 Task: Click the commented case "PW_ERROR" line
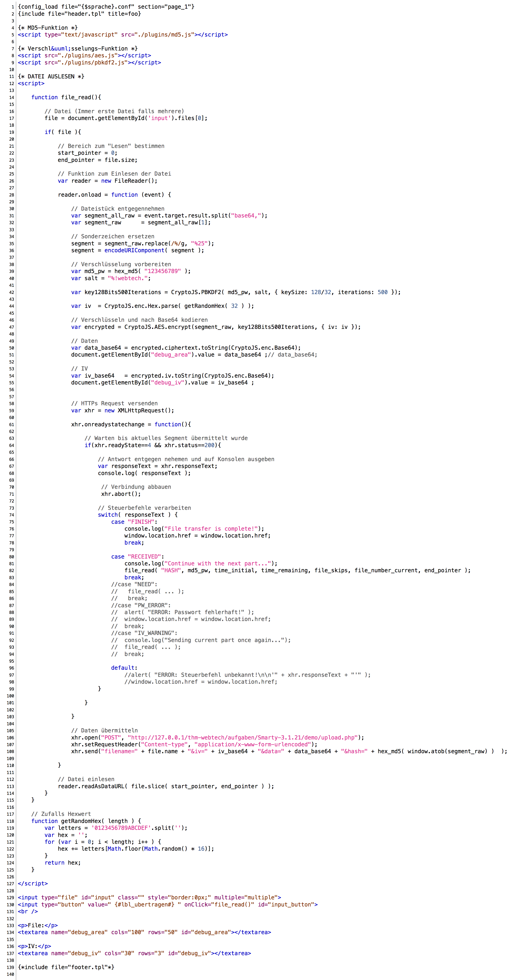141,605
